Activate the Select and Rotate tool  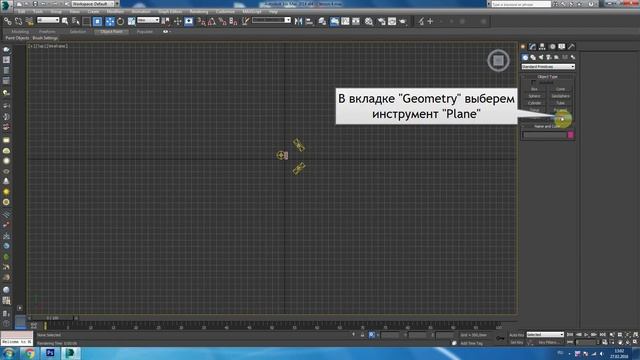pos(120,21)
